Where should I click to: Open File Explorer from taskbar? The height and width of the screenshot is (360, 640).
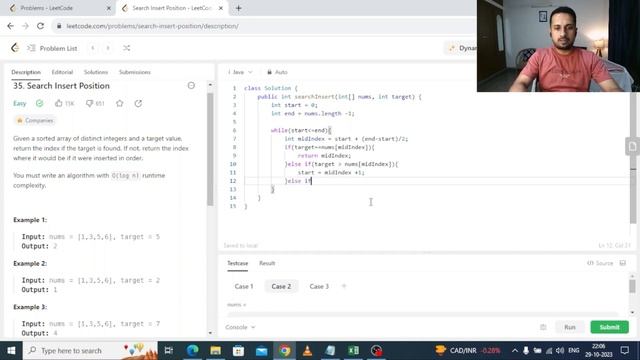pos(216,351)
